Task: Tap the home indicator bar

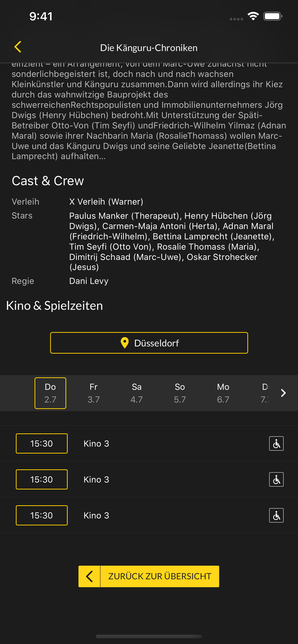Action: tap(149, 636)
